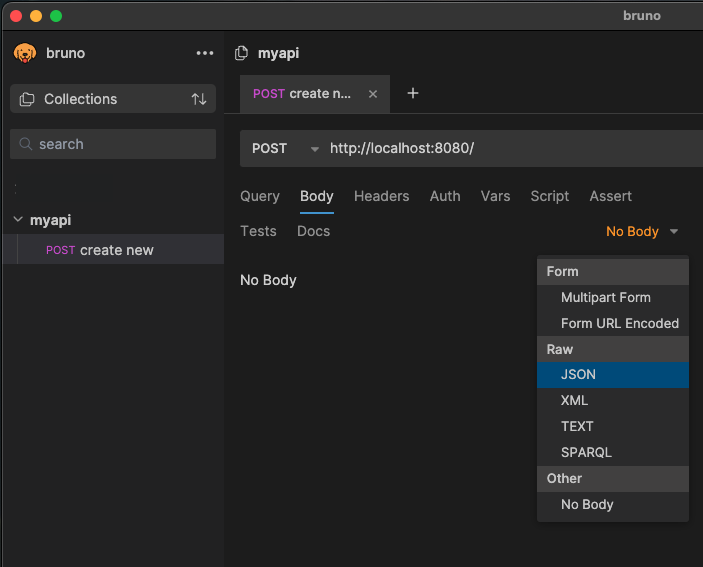Select the myapi collection name
The width and height of the screenshot is (703, 567).
point(50,220)
